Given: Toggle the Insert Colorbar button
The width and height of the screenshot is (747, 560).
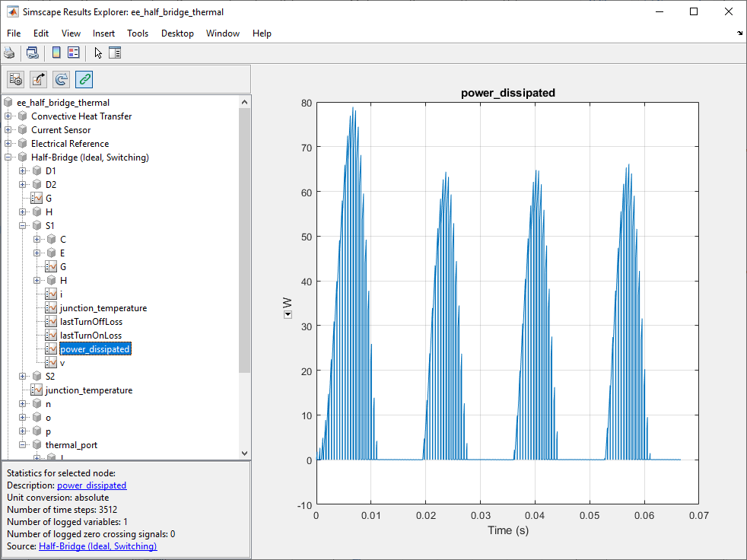Looking at the screenshot, I should click(56, 52).
